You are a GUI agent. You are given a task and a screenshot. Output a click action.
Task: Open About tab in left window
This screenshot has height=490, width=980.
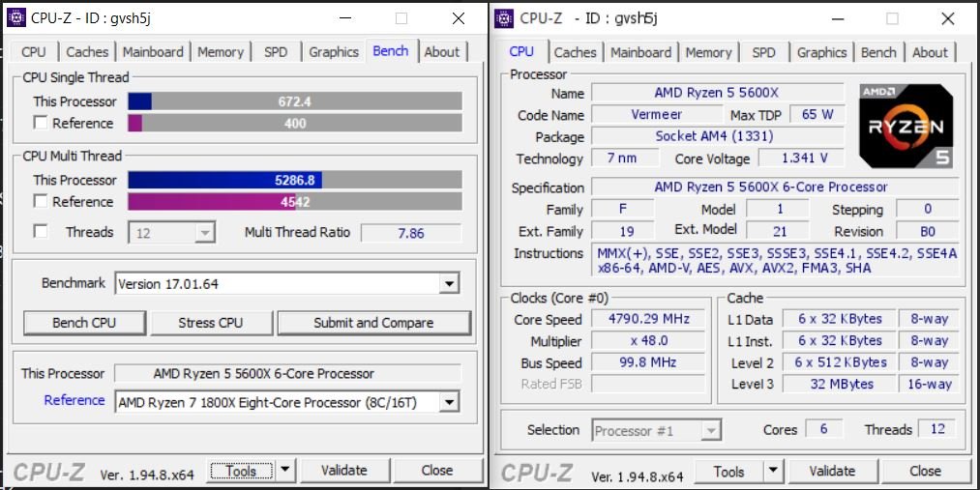442,52
